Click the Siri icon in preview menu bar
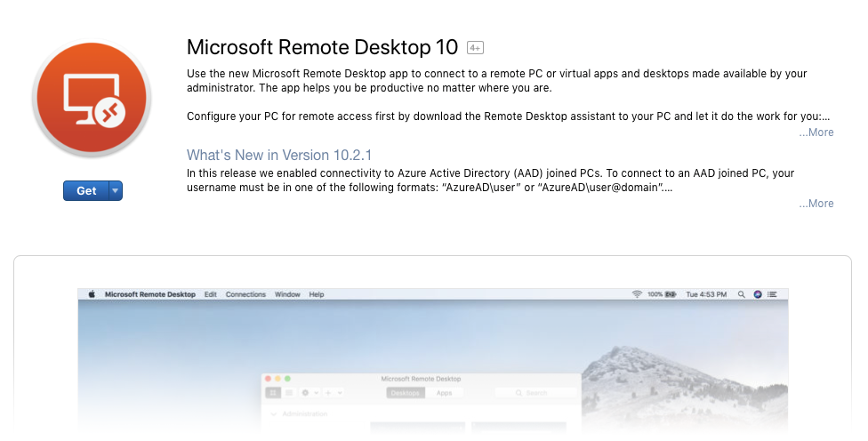 point(758,294)
